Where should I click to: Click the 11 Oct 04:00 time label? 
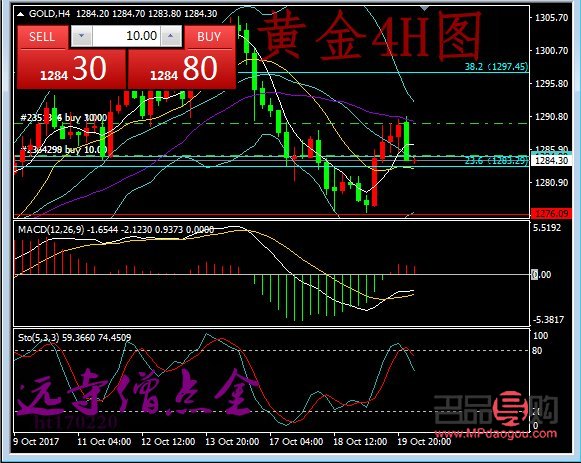[104, 442]
